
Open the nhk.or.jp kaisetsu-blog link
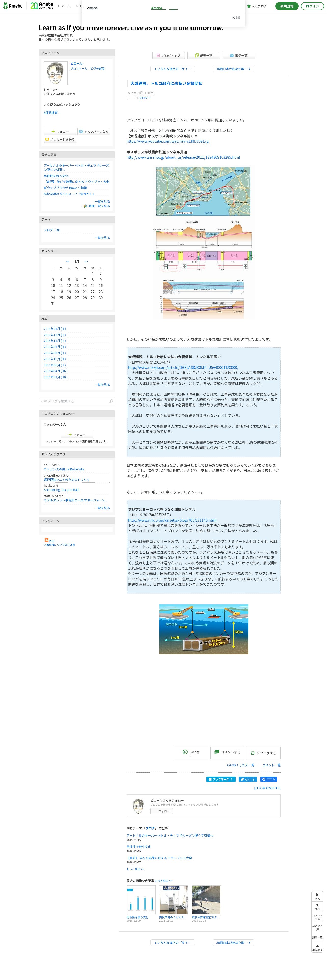point(172,521)
